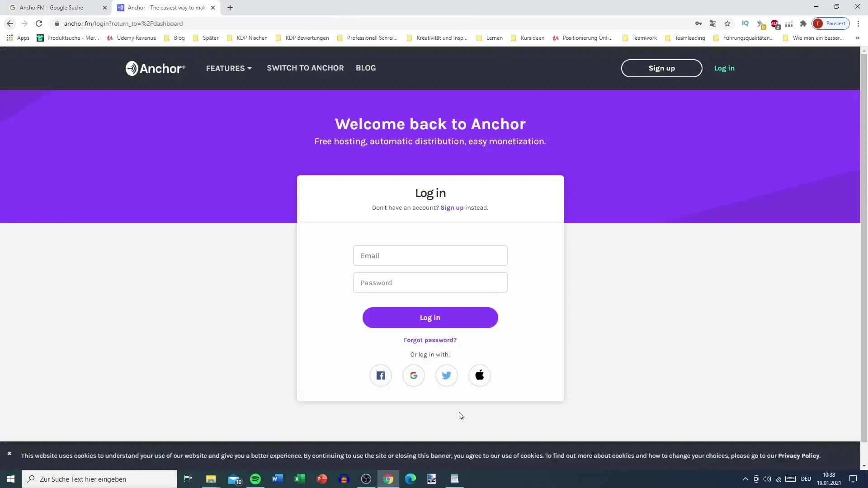Open the Mail app in the taskbar
Image resolution: width=868 pixels, height=488 pixels.
(234, 479)
